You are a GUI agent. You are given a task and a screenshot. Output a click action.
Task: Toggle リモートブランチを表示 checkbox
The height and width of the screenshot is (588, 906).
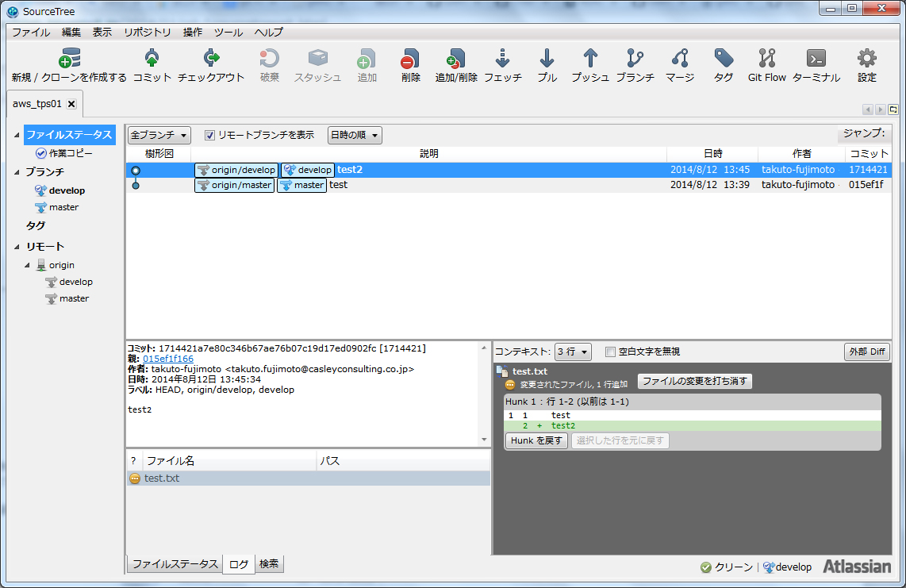click(209, 135)
